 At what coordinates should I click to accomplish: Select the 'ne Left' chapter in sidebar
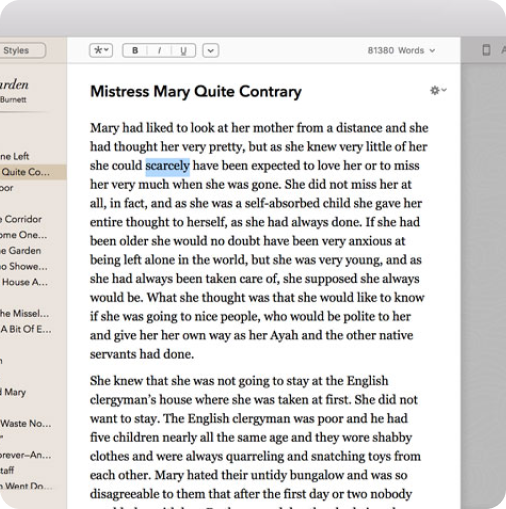(15, 156)
